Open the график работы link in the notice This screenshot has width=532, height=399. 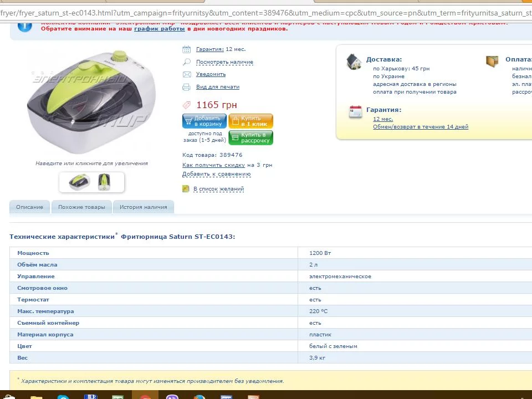point(160,29)
